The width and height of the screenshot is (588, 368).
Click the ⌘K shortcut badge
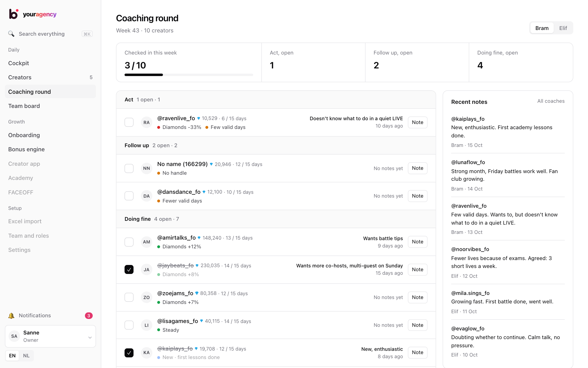87,34
